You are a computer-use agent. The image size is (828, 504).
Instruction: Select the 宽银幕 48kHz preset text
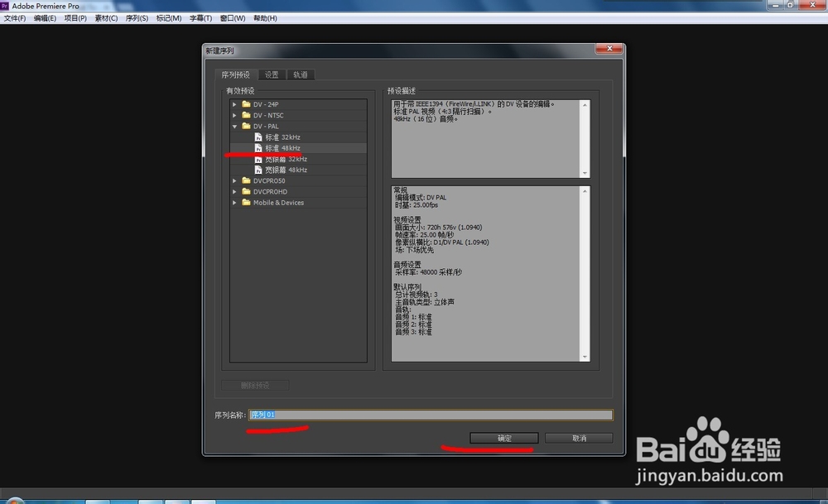tap(286, 170)
